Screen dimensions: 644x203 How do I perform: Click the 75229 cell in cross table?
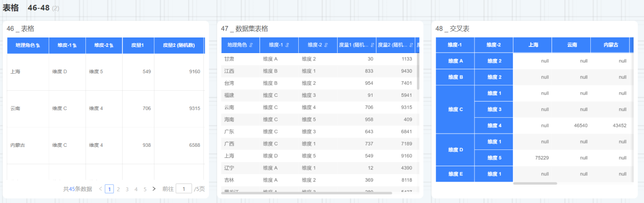533,157
